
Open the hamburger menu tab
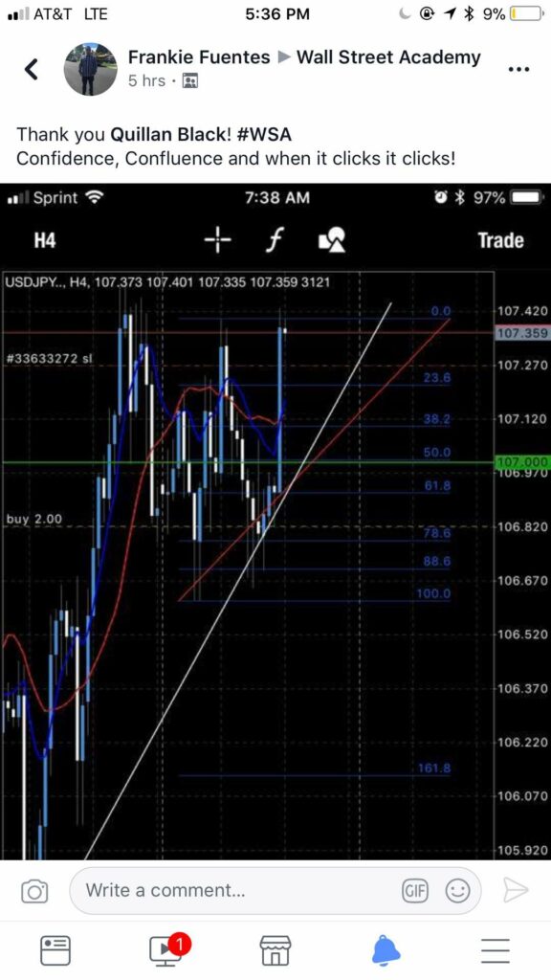click(x=496, y=950)
